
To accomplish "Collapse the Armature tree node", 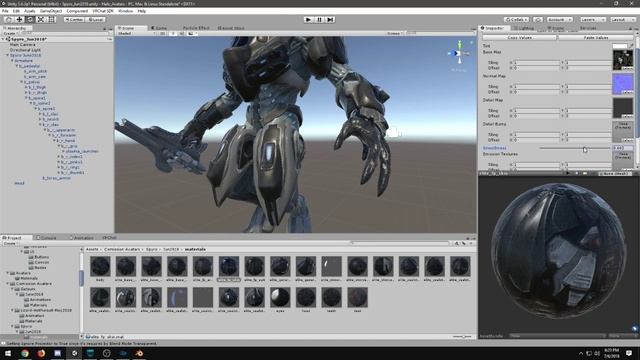I will coord(12,60).
